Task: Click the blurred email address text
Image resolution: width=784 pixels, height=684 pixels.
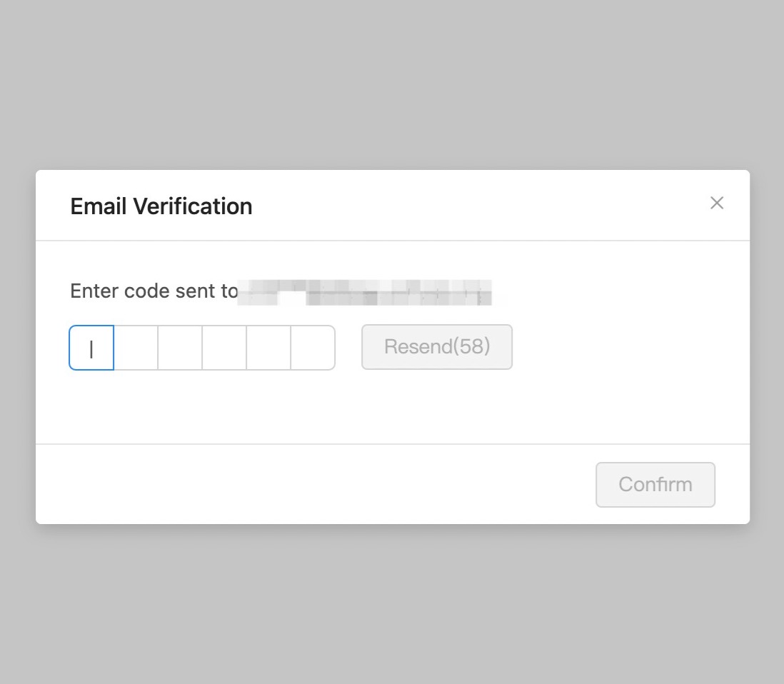Action: pos(366,293)
